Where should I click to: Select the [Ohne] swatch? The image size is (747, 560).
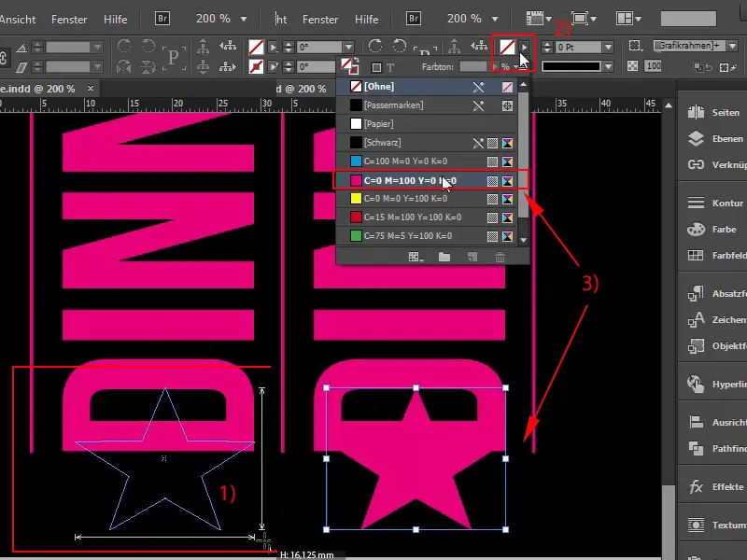tap(428, 87)
